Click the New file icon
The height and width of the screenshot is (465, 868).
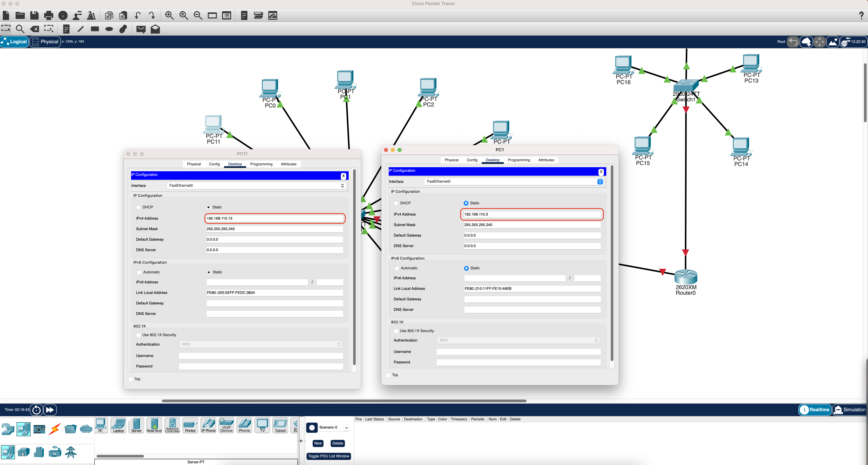click(x=6, y=15)
